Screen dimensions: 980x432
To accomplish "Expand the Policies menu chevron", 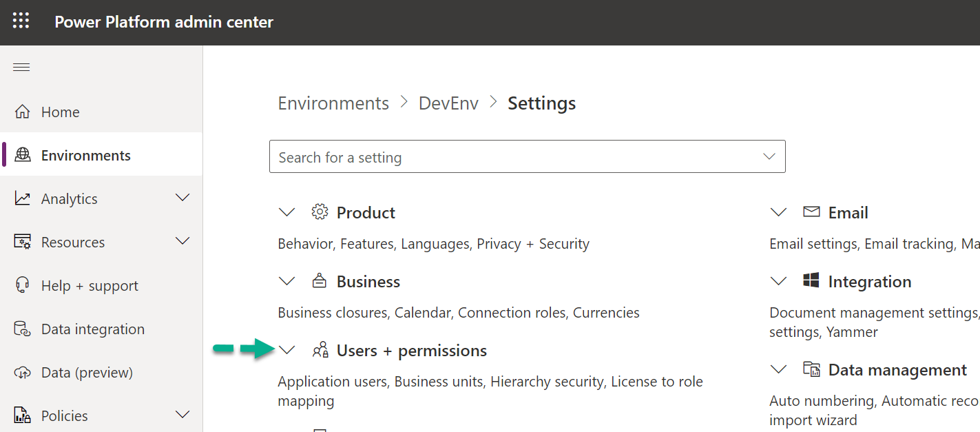I will [183, 415].
